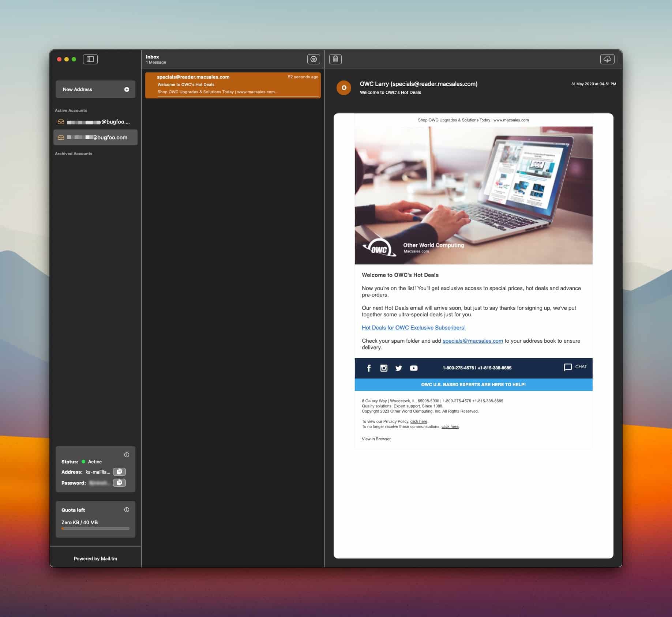
Task: Show info for account status panel
Action: (127, 455)
